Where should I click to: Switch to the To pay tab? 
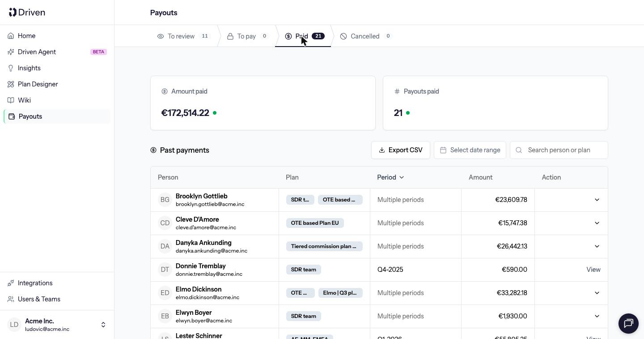tap(247, 36)
